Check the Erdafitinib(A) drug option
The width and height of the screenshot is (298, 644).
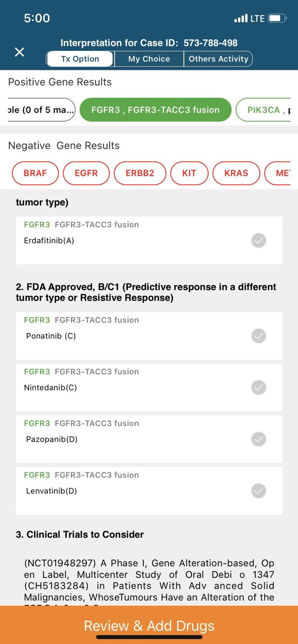pos(258,241)
